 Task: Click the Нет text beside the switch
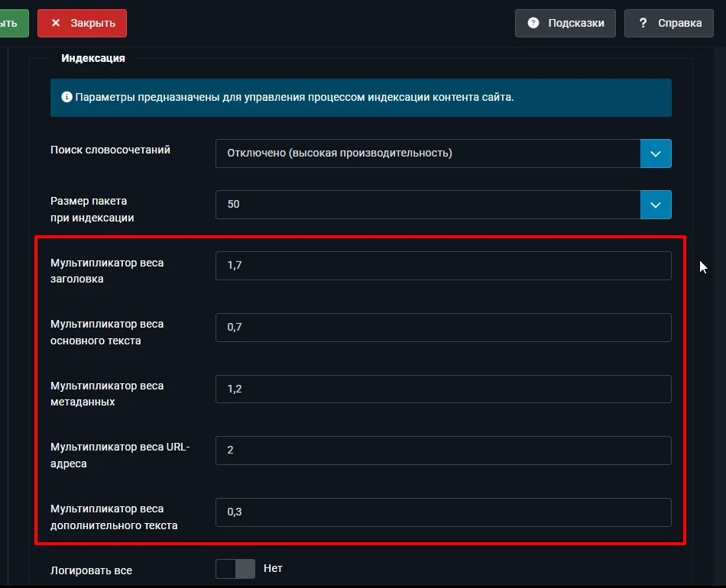pos(273,569)
